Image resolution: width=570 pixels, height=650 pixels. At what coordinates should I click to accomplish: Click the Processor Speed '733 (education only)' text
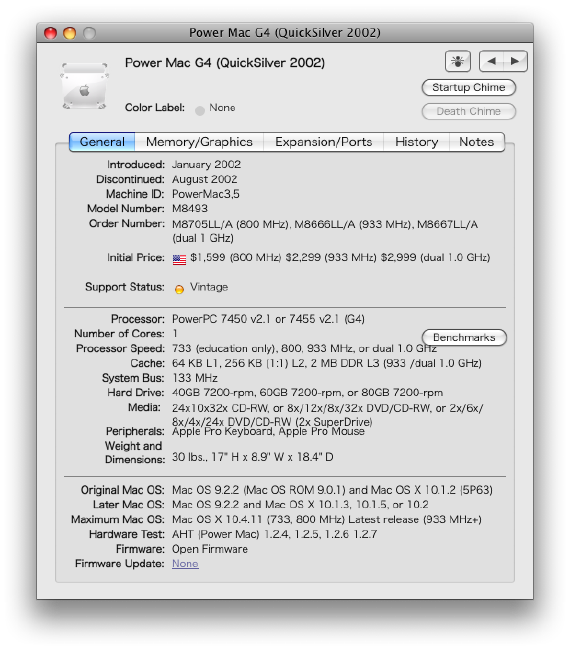[224, 349]
